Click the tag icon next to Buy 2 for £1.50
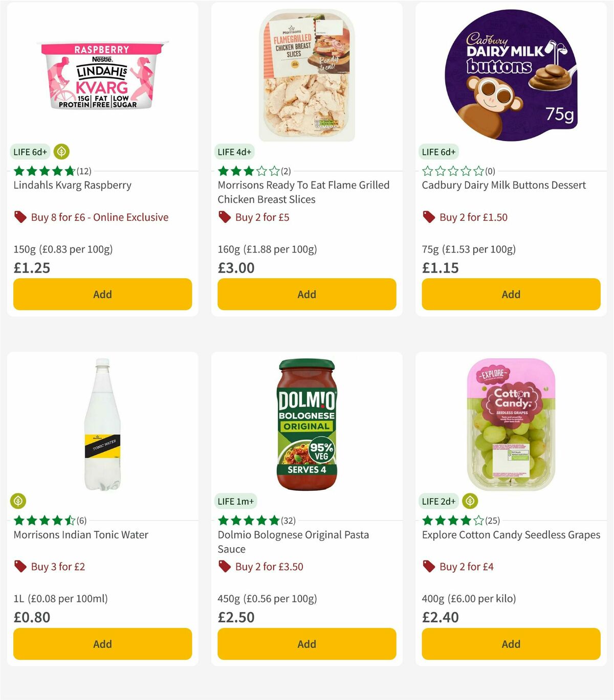 coord(428,217)
